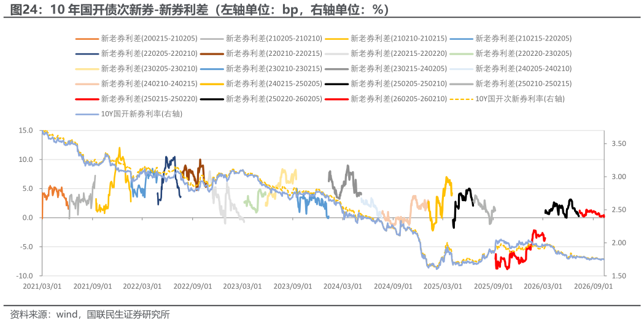Click legend label 新老券利差(220220-230205)
This screenshot has height=322, width=644.
click(x=523, y=53)
